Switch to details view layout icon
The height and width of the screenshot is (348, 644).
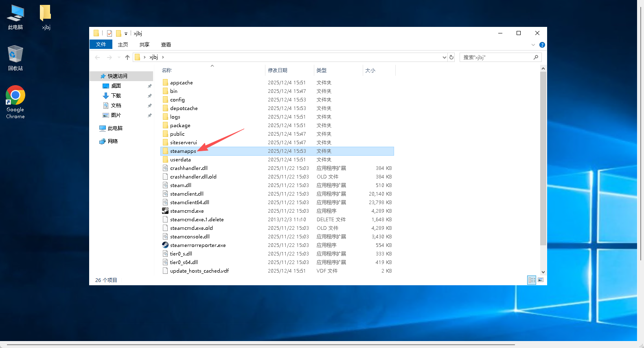tap(532, 280)
